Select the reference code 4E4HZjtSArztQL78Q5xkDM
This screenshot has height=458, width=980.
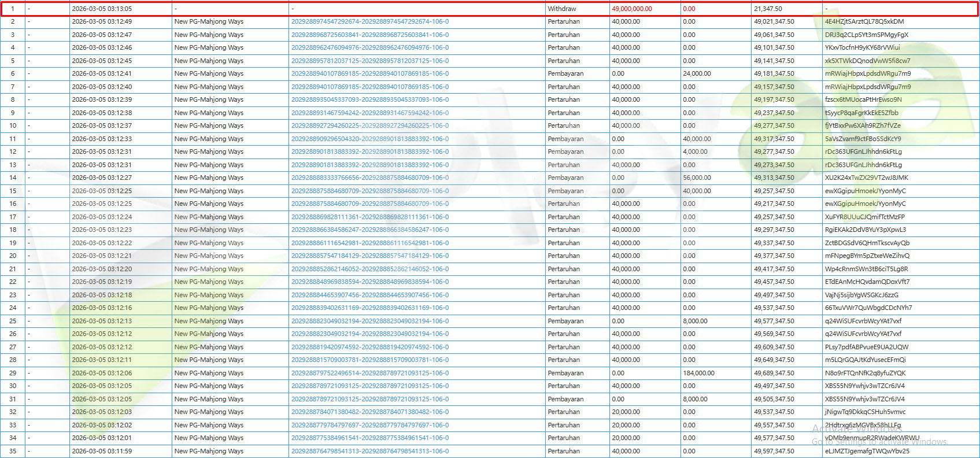click(x=864, y=22)
